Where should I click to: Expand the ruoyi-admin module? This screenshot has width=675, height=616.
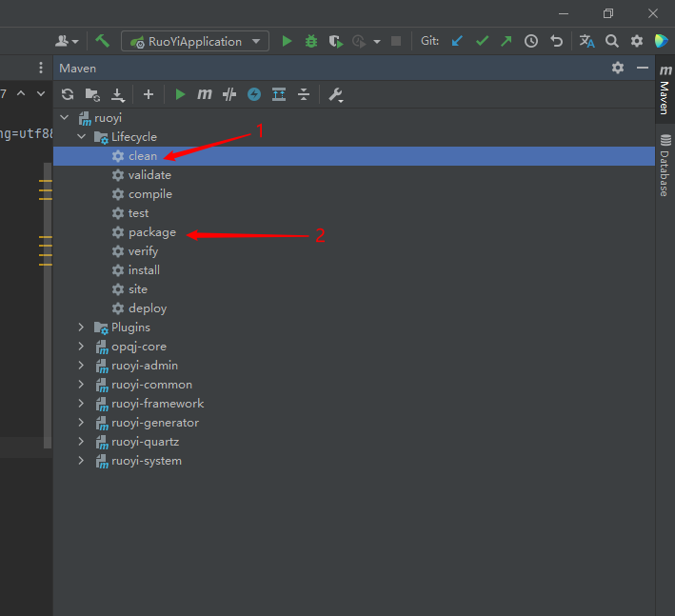pos(81,365)
